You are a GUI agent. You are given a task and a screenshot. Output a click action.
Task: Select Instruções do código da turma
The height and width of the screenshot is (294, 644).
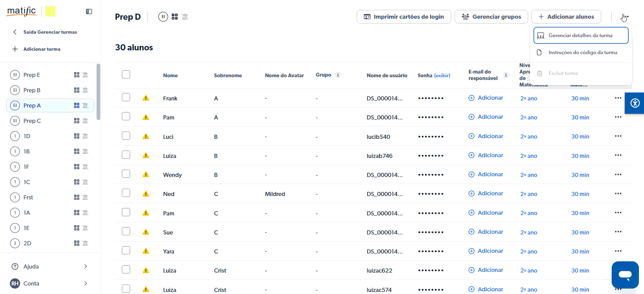coord(582,52)
